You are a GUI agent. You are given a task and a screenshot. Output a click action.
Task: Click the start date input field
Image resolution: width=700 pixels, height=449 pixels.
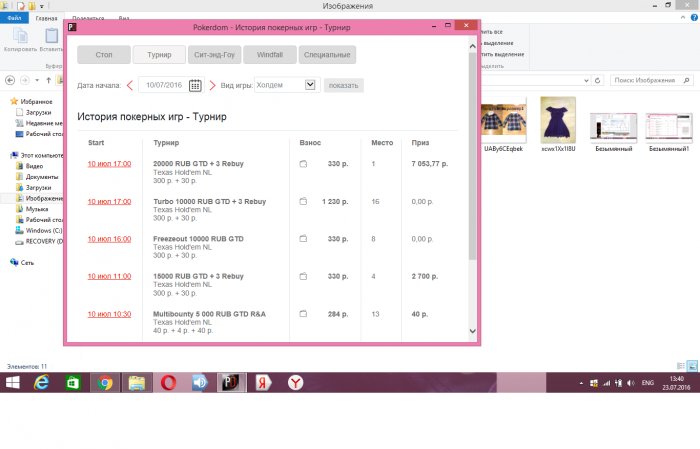tap(162, 85)
